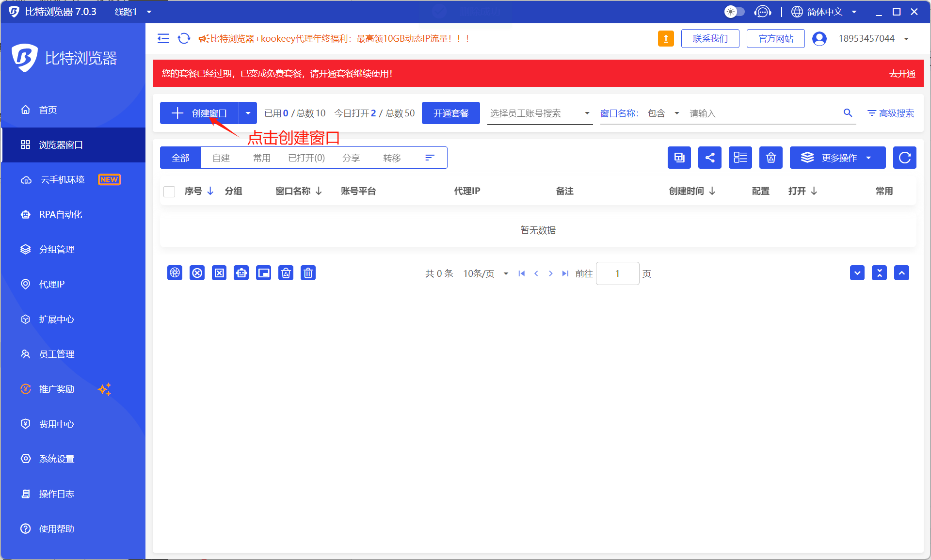Click the list view layout icon
The image size is (931, 560).
pos(740,158)
